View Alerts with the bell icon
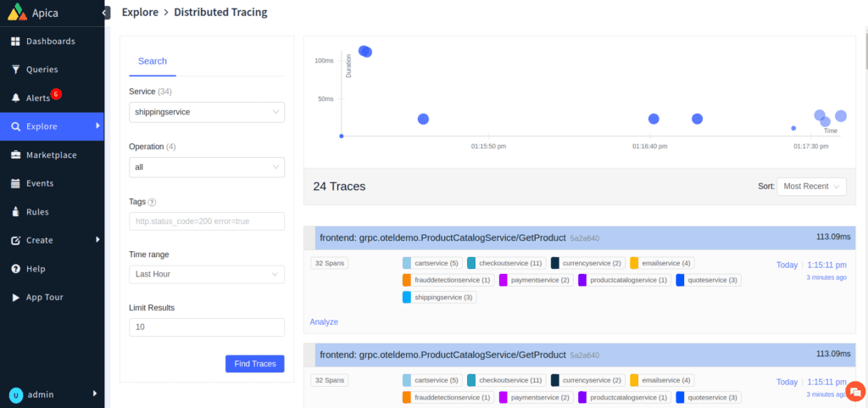 15,98
